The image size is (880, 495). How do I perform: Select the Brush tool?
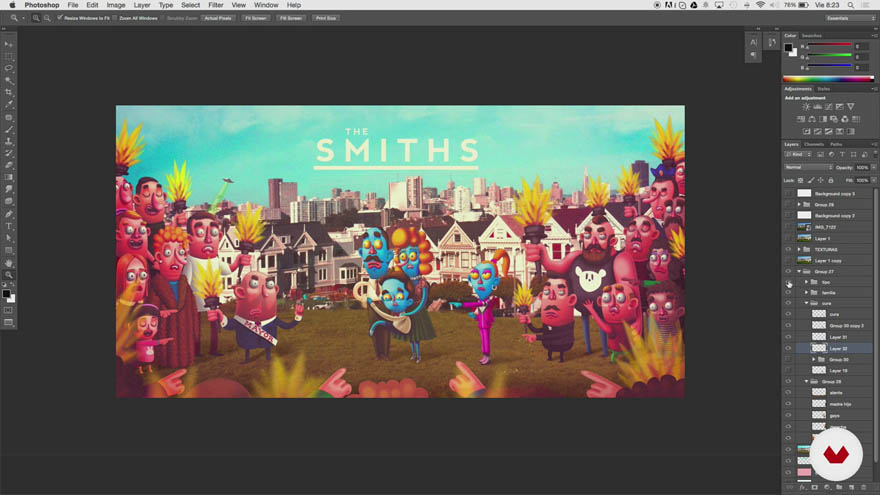pos(8,130)
